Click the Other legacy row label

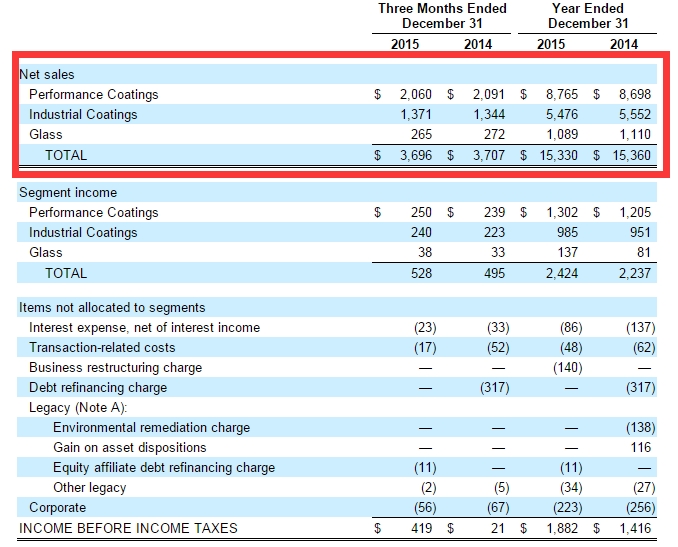coord(90,487)
